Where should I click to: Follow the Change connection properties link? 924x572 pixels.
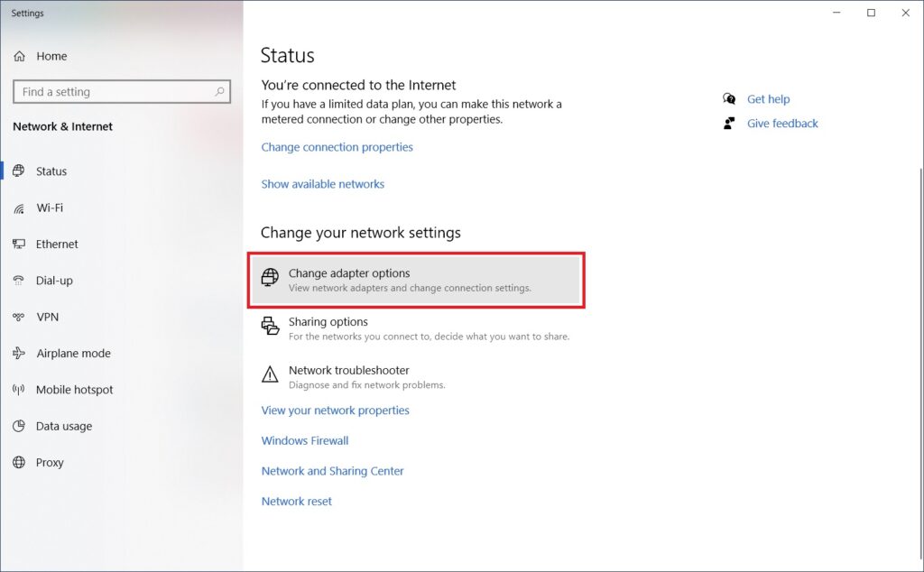(x=337, y=147)
